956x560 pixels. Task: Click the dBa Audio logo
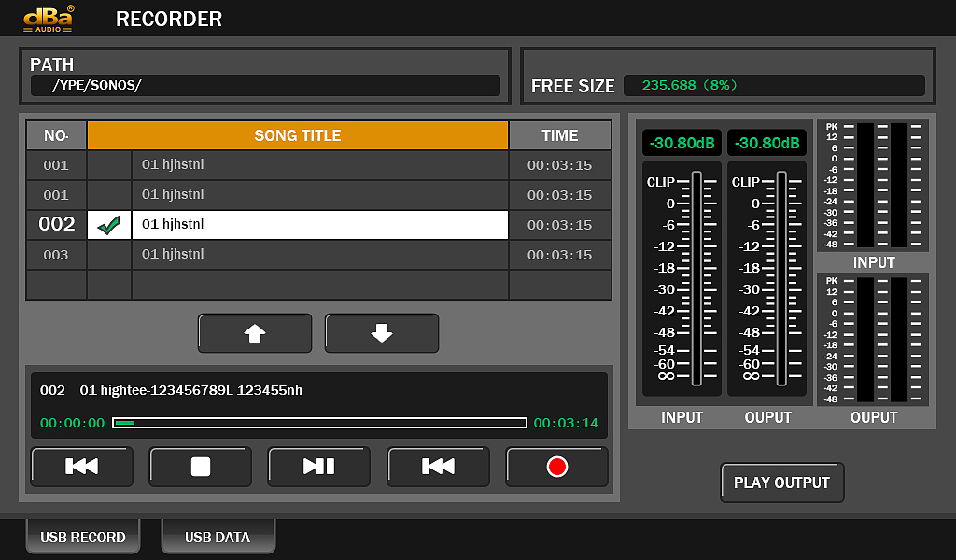click(x=49, y=19)
